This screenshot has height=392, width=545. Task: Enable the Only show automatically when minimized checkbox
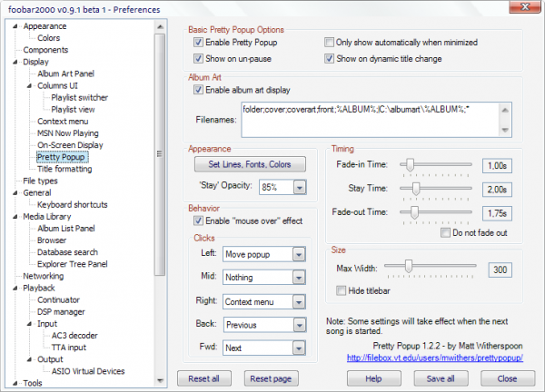pos(330,43)
